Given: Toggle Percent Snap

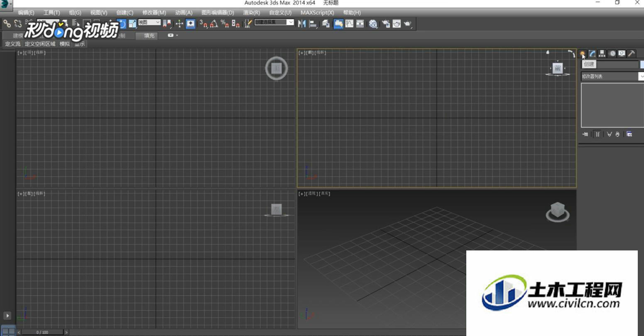Looking at the screenshot, I should [x=225, y=24].
